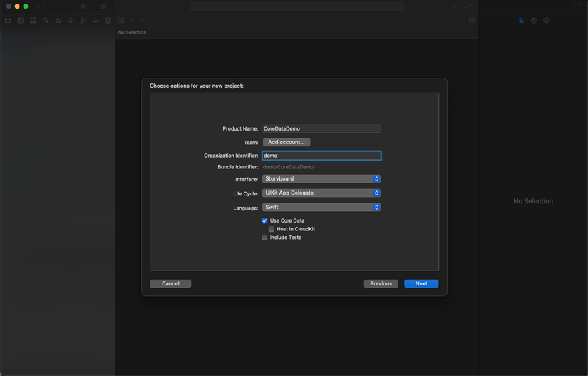Viewport: 588px width, 376px height.
Task: Show the Issue navigator warning icon
Action: point(58,21)
